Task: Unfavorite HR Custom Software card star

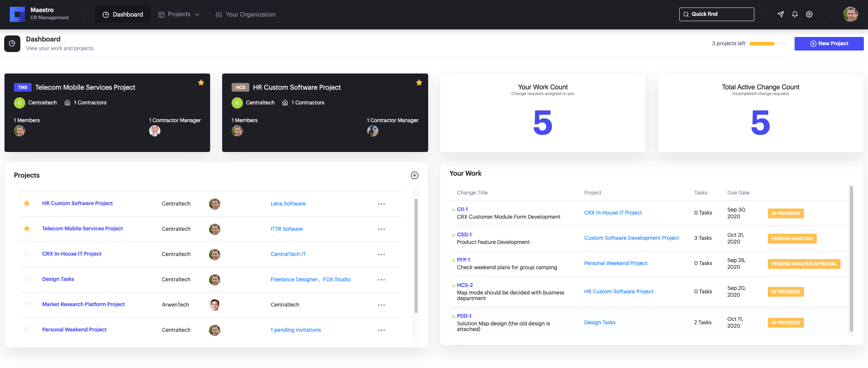Action: [419, 83]
